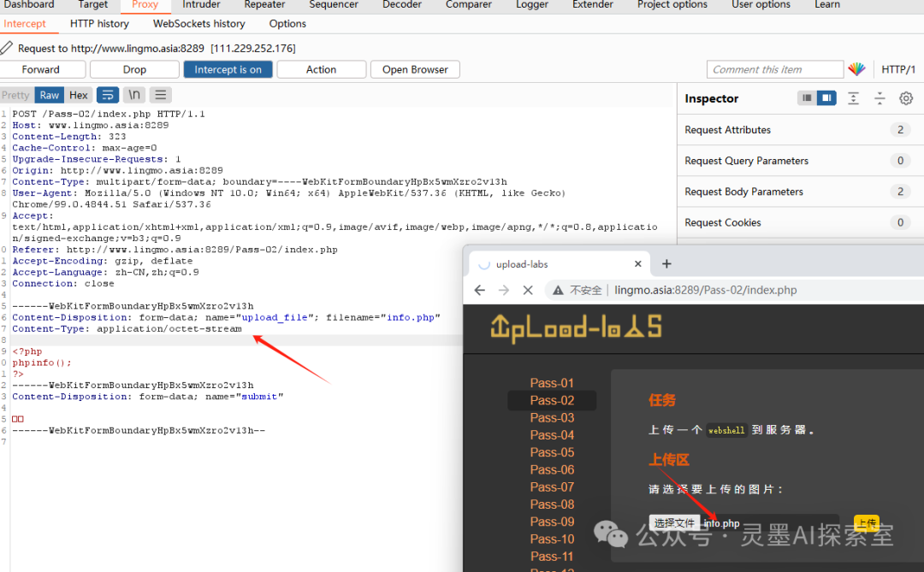The image size is (924, 572).
Task: Click the 'Comment this item' field
Action: 774,69
